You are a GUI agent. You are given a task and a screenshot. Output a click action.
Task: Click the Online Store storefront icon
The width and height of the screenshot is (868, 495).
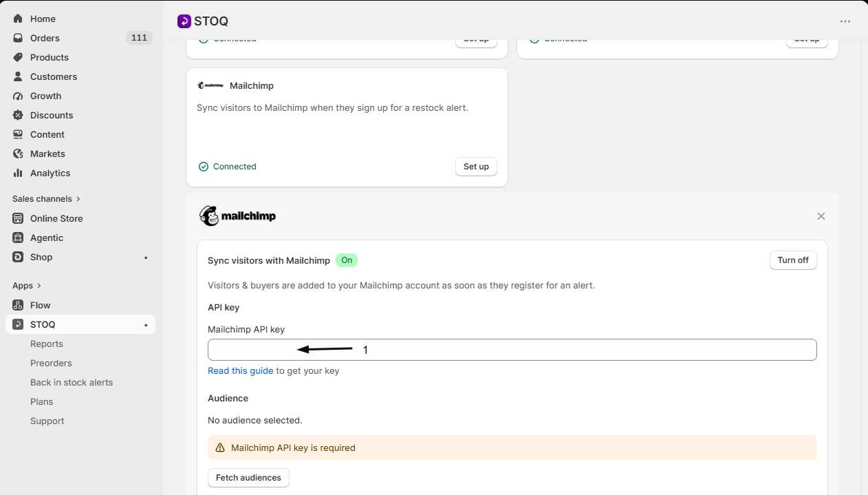(18, 218)
